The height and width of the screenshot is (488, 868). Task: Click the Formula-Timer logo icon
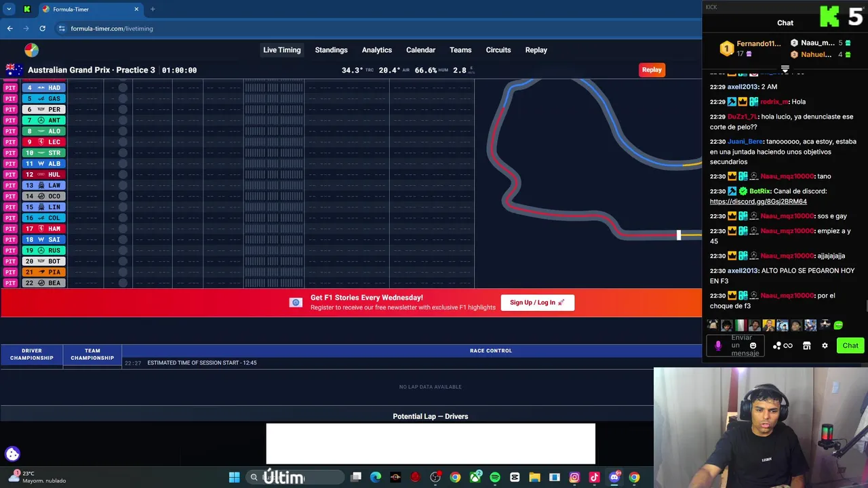(x=31, y=50)
